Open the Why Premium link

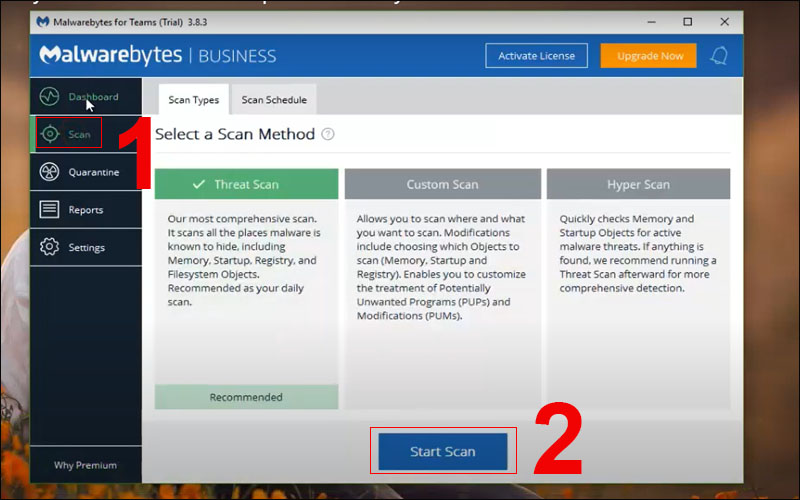coord(85,465)
